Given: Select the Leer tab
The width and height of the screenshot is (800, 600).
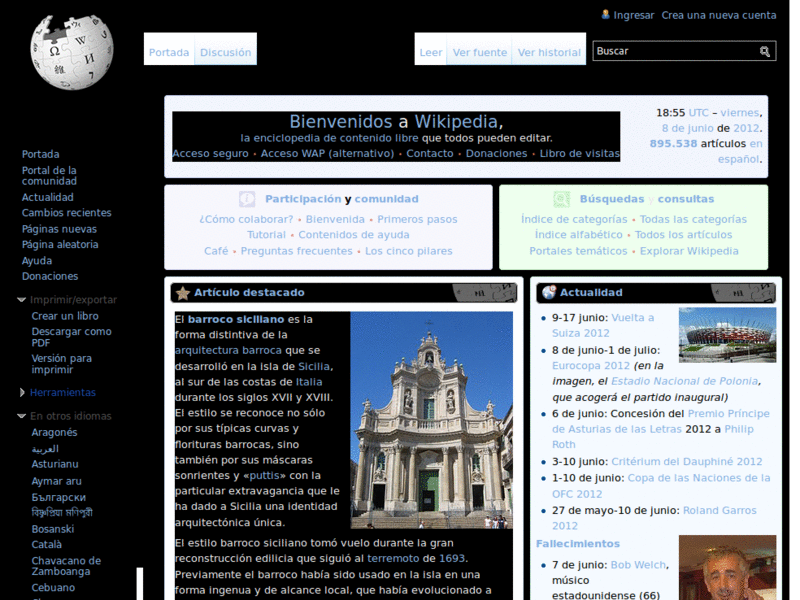Looking at the screenshot, I should point(431,52).
